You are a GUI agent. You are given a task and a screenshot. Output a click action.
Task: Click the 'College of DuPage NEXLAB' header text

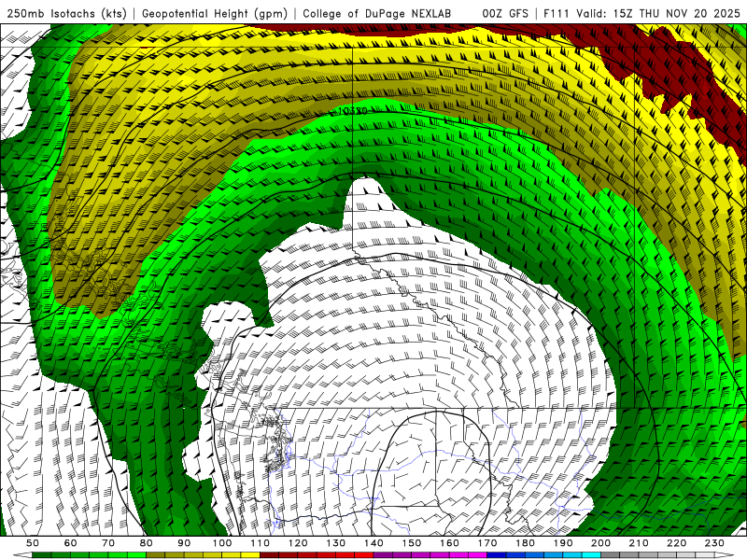coord(376,13)
